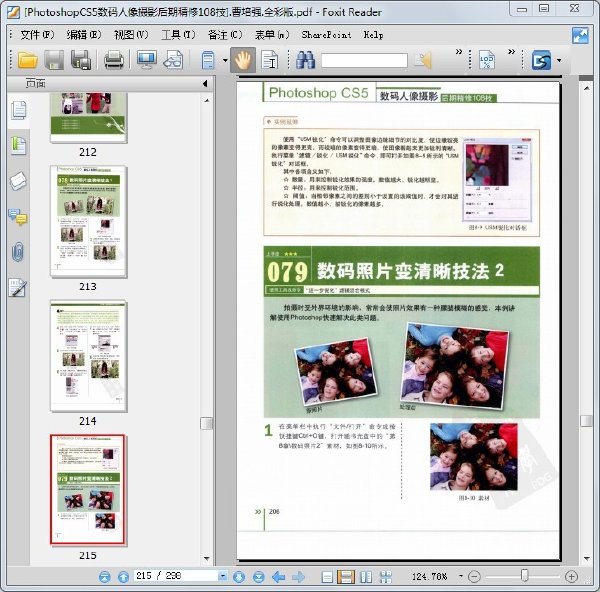
Task: Switch to continuous facing layout
Action: [386, 577]
